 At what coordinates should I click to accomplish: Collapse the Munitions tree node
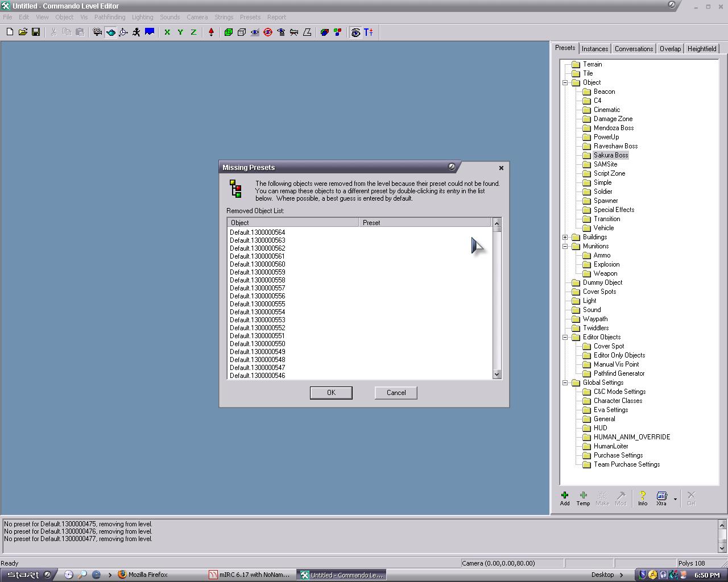point(565,246)
